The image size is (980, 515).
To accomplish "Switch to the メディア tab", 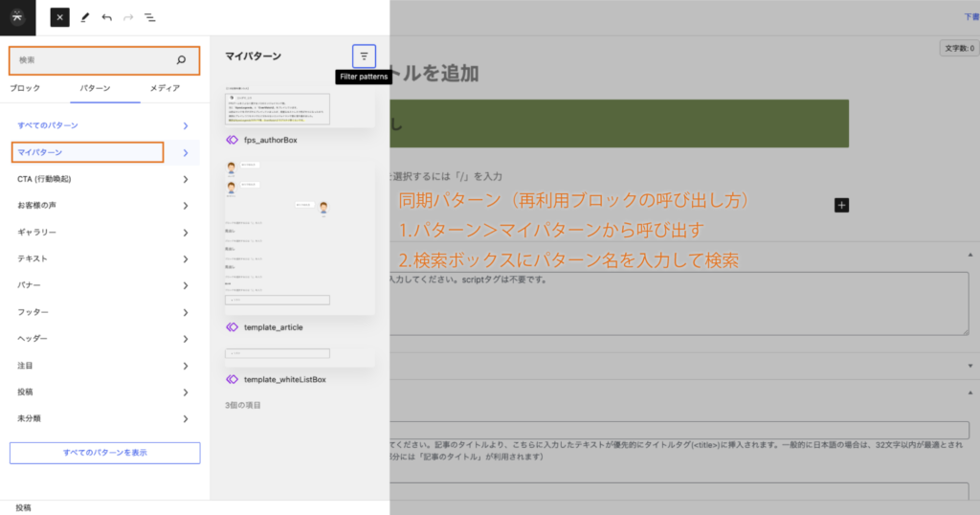I will pyautogui.click(x=165, y=88).
